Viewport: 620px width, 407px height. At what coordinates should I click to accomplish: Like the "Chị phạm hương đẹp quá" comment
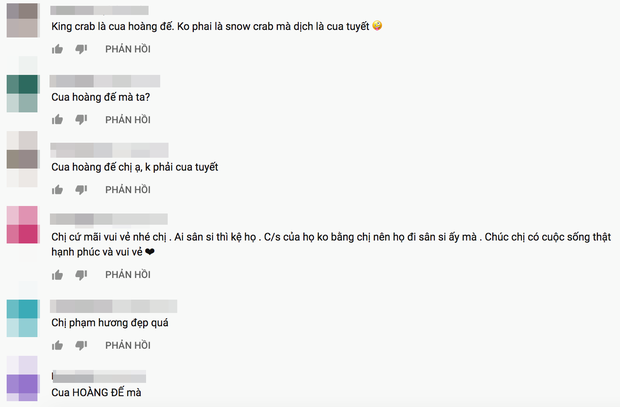point(58,345)
